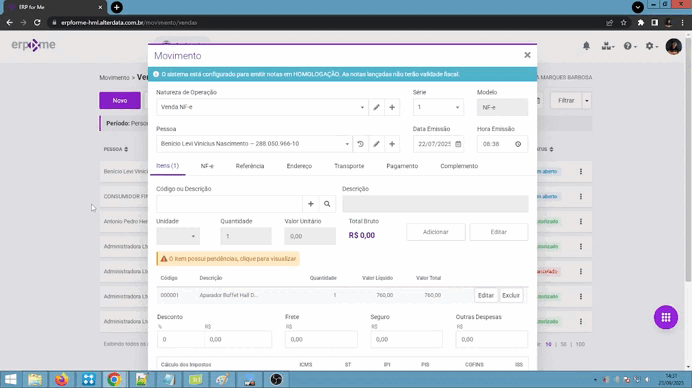This screenshot has width=692, height=388.
Task: Open the user profile avatar
Action: pos(673,46)
